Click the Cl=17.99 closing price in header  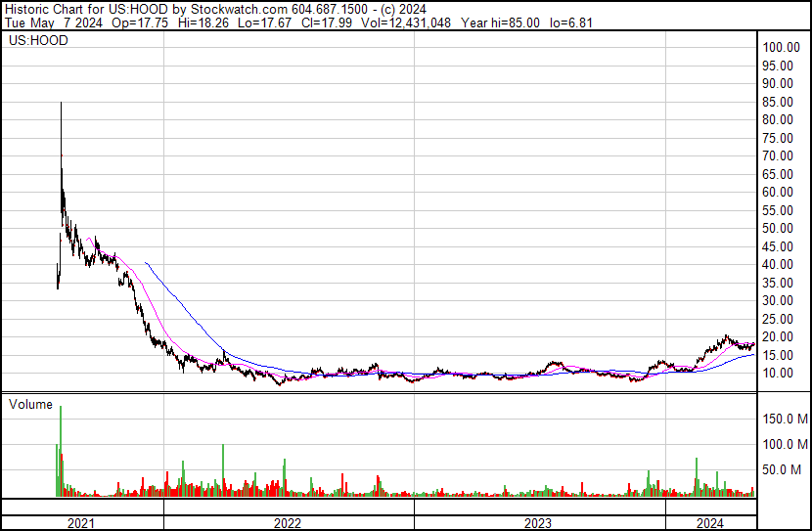point(329,22)
